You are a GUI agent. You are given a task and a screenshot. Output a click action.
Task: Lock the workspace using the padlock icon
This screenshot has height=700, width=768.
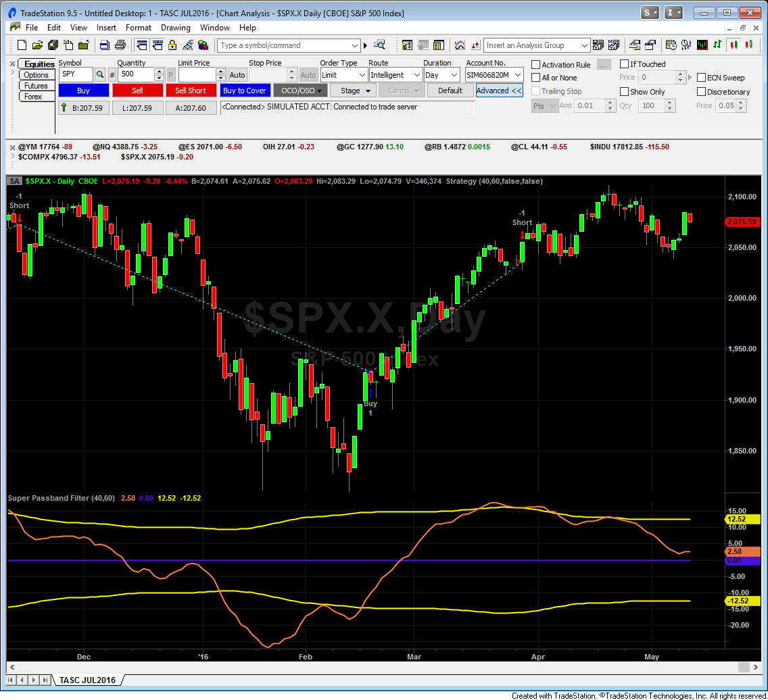[172, 45]
